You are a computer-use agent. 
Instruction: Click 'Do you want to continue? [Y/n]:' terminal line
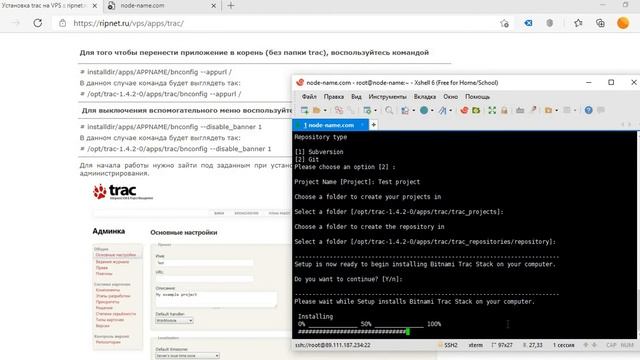tap(348, 279)
